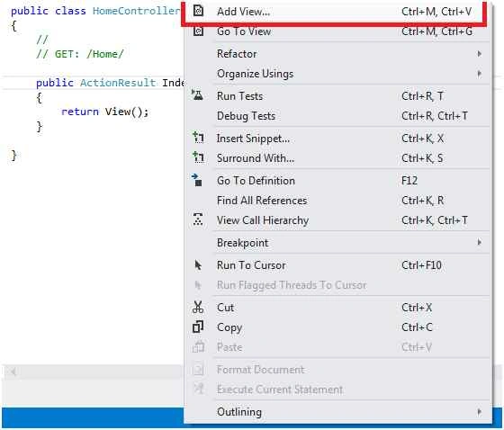Click the Ctrl+M, Ctrl+V shortcut text
504x430 pixels.
point(436,12)
